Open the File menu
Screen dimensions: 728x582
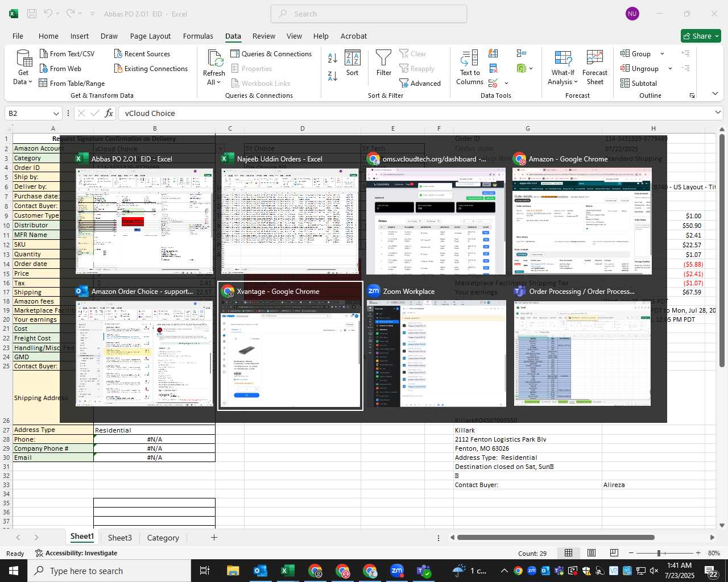(18, 36)
